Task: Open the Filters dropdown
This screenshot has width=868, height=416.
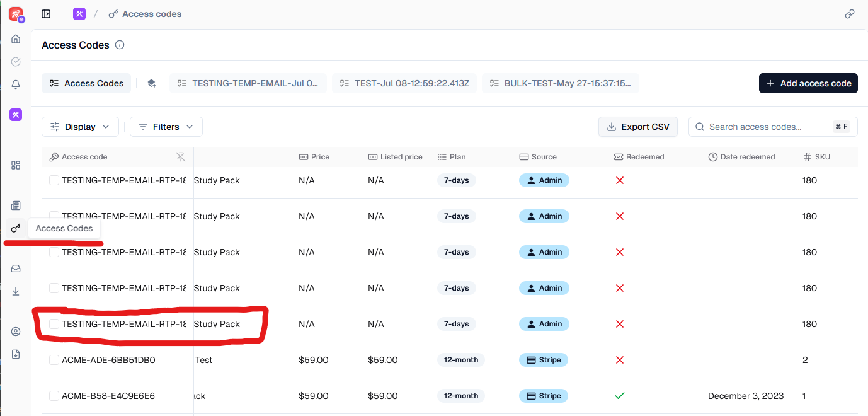Action: [x=166, y=127]
